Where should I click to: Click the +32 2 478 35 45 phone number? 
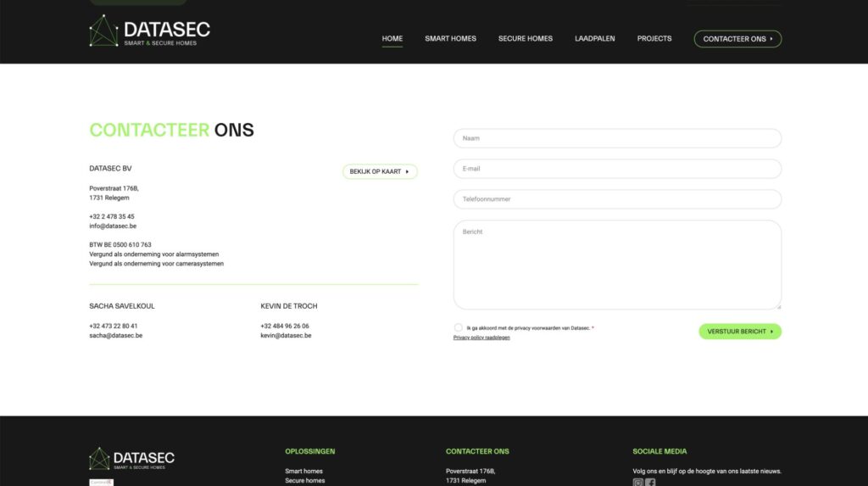click(112, 216)
